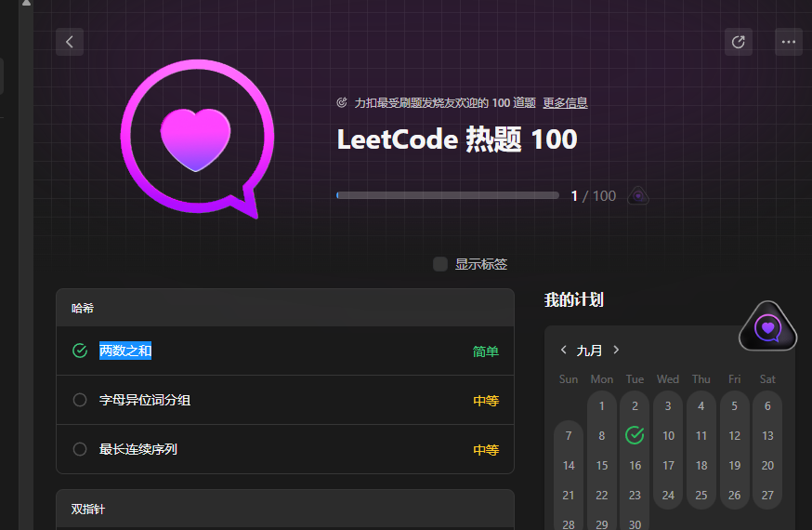Select September 17 in calendar

pos(668,466)
